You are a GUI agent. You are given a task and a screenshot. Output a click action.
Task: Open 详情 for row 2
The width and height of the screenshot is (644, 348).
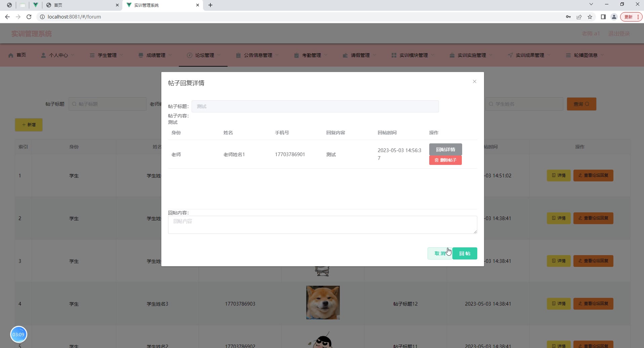[x=559, y=218]
